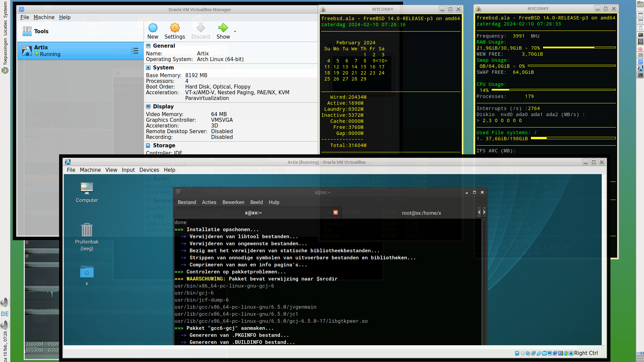Close the x@xx:~ terminal tab with red X

335,212
